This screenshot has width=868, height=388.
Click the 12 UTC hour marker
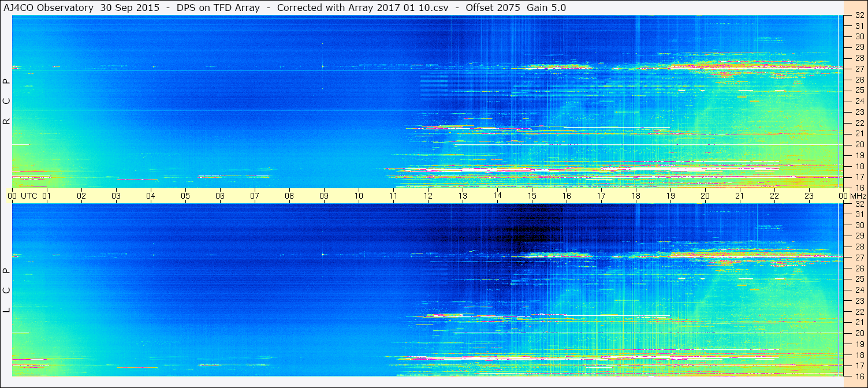(428, 196)
